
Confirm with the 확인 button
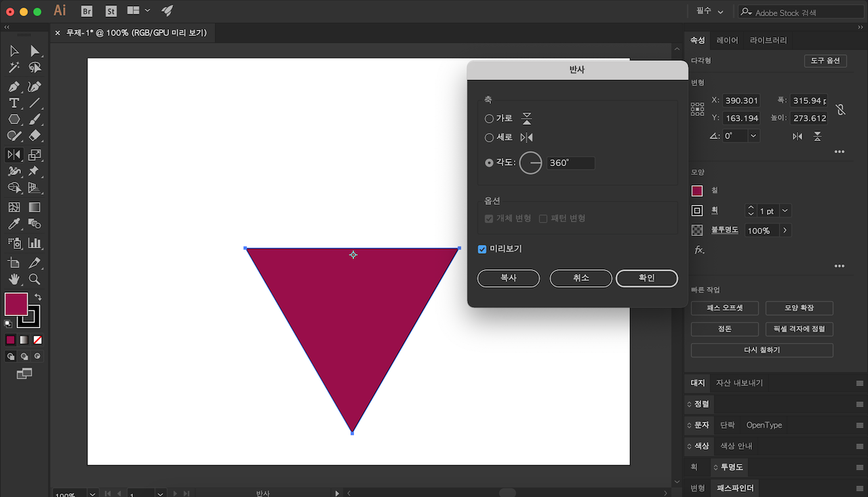(647, 279)
